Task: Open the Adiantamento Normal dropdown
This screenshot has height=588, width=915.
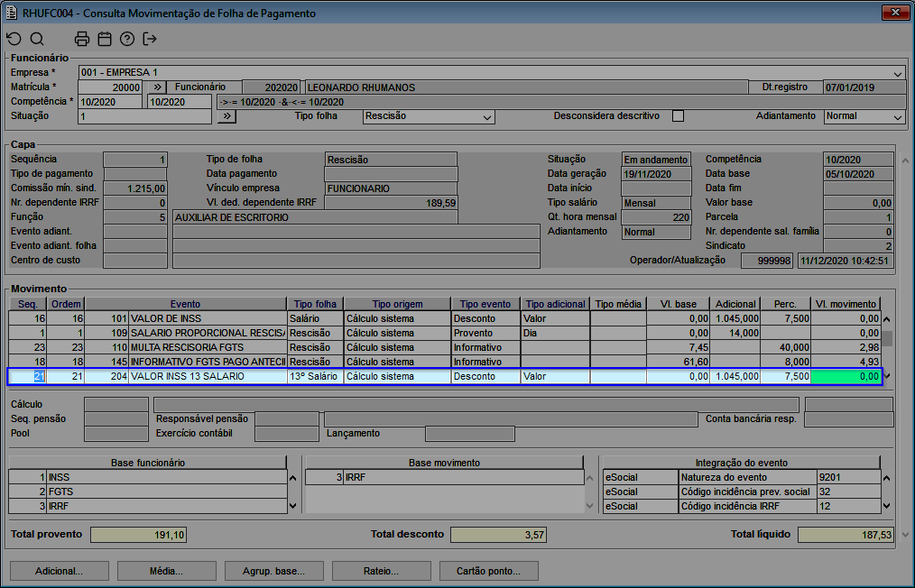Action: (898, 116)
